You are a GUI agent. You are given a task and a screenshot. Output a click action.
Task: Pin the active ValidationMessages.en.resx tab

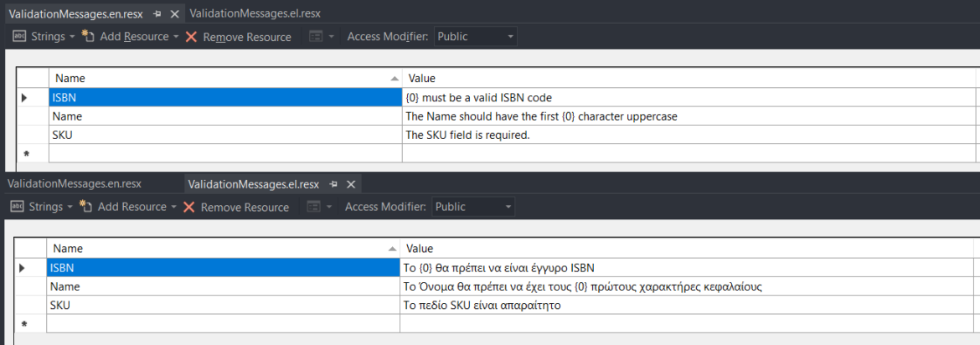(x=157, y=13)
